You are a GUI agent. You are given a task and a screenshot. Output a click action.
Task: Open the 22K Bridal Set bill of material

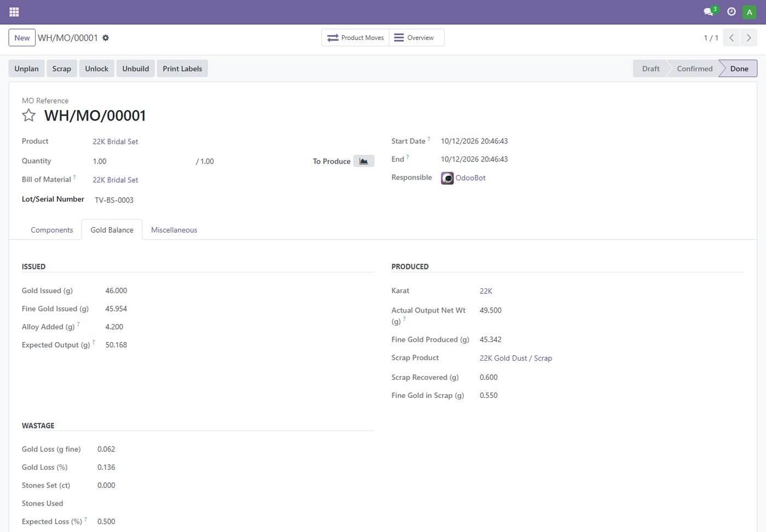[115, 180]
